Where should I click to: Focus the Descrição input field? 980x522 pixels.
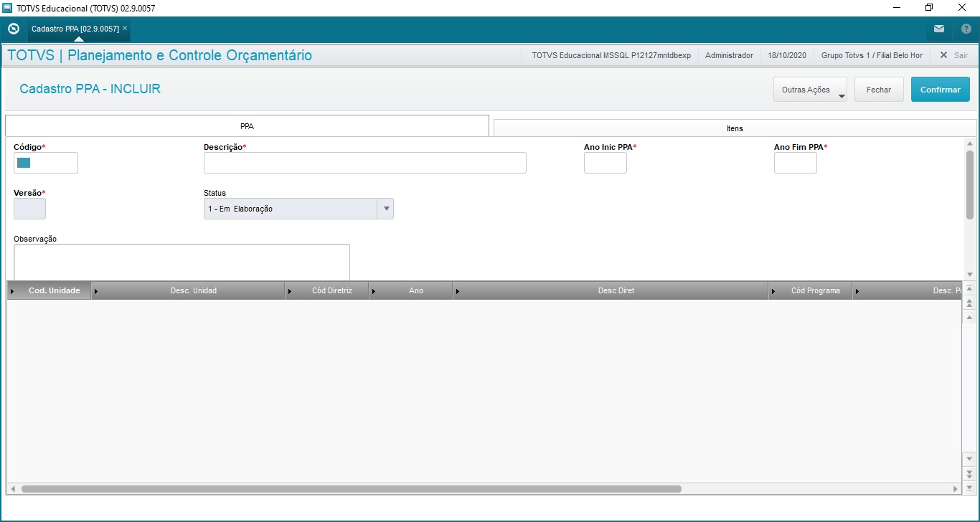tap(365, 163)
